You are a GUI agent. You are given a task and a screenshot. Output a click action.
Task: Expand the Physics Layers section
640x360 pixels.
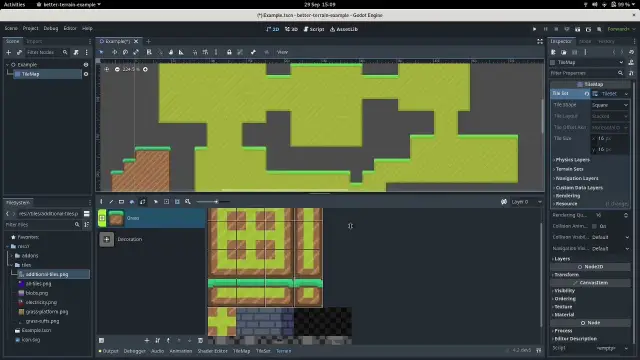pos(571,160)
